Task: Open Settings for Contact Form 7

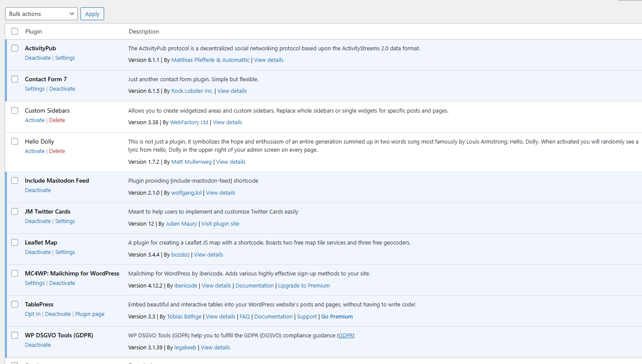Action: pos(35,89)
